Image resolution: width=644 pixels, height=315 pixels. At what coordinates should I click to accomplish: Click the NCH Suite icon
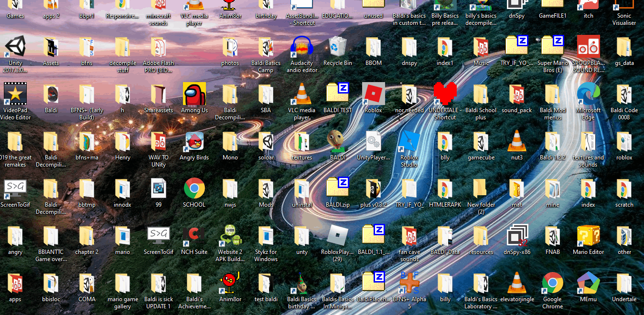[x=194, y=236]
